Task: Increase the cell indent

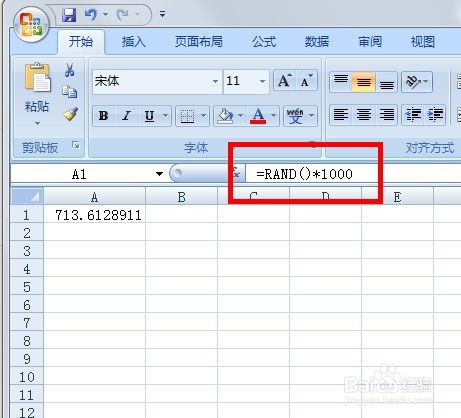Action: click(x=435, y=115)
